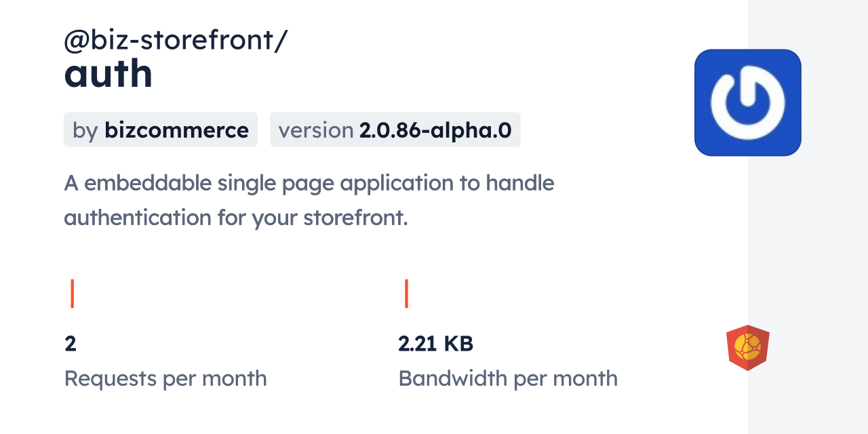Click the orange jsDelivr shield logo
The image size is (868, 434).
click(x=748, y=348)
